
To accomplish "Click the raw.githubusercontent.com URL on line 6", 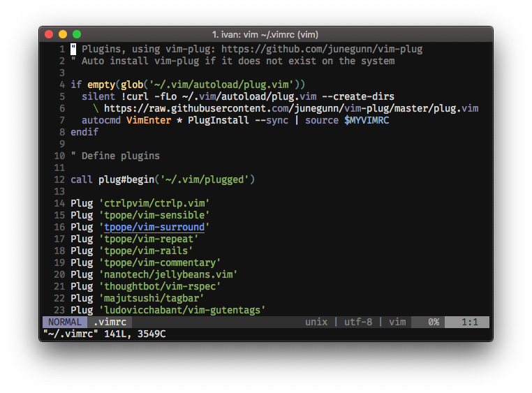I will point(291,108).
